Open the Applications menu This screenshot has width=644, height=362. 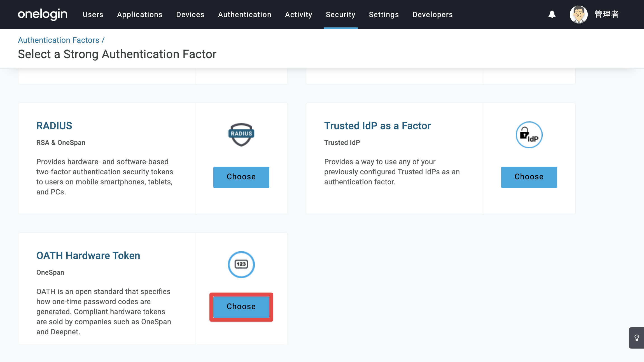pyautogui.click(x=140, y=15)
